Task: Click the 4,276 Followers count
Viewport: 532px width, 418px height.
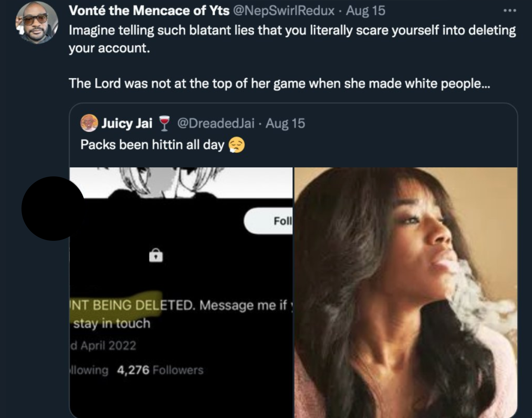Action: [x=160, y=370]
